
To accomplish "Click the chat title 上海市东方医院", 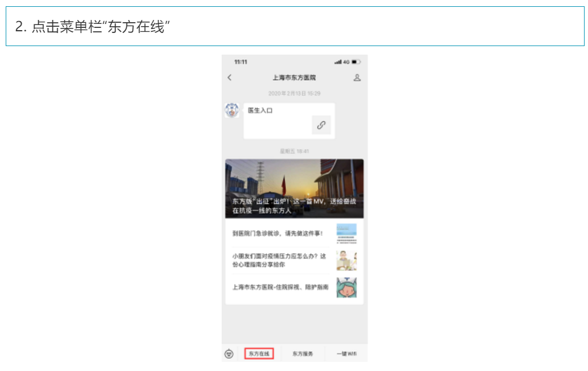I will pyautogui.click(x=294, y=77).
